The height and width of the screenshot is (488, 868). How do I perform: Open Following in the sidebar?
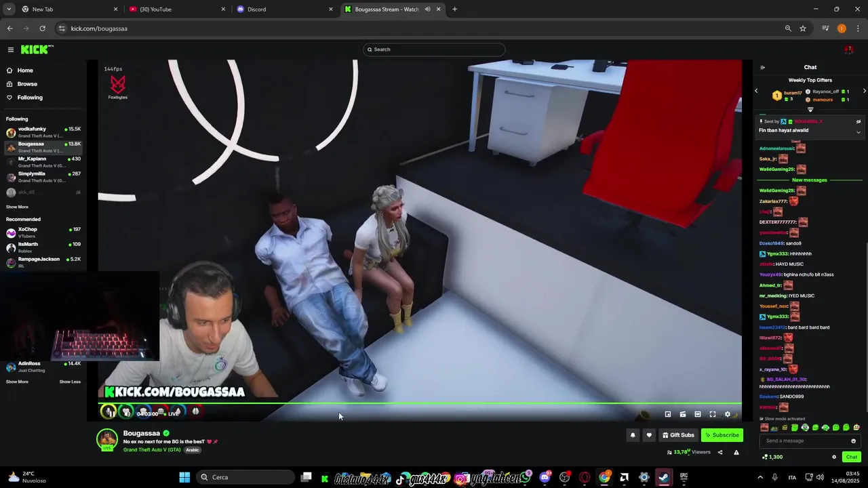click(x=30, y=98)
